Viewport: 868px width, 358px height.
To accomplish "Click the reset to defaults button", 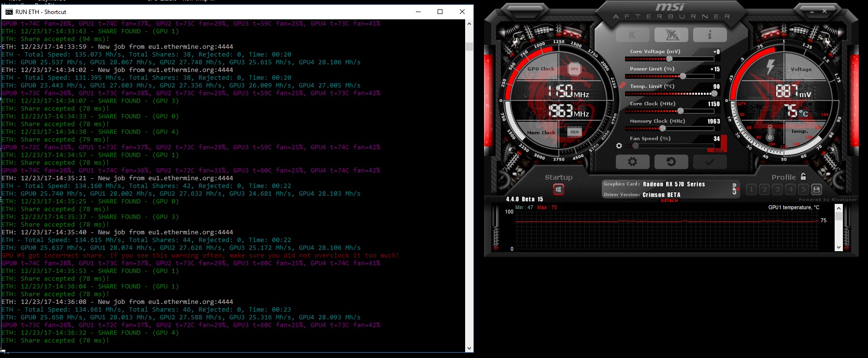I will click(x=671, y=162).
